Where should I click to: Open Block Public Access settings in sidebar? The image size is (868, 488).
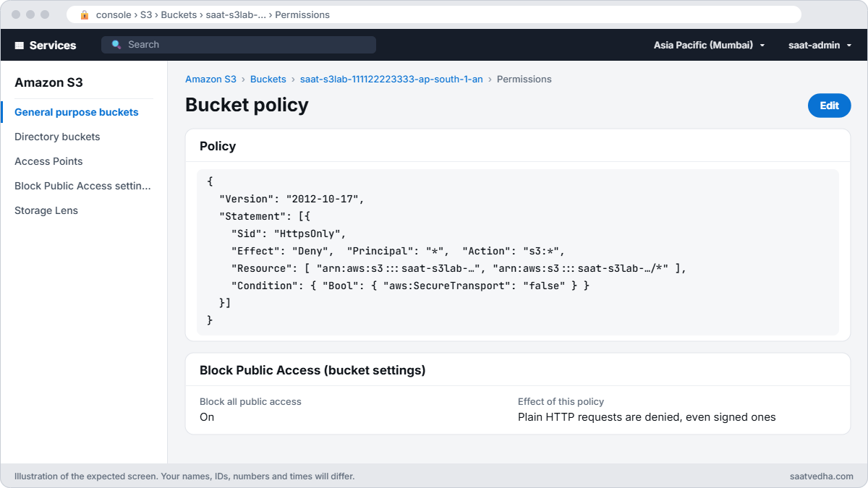pyautogui.click(x=82, y=186)
